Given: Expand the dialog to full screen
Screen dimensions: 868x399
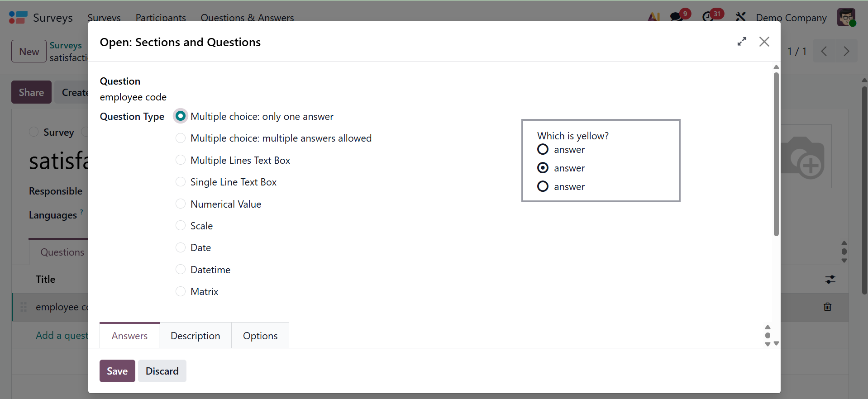Looking at the screenshot, I should pos(742,42).
